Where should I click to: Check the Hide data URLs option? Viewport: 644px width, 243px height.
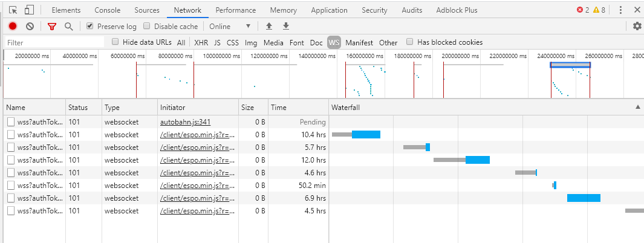[x=115, y=42]
